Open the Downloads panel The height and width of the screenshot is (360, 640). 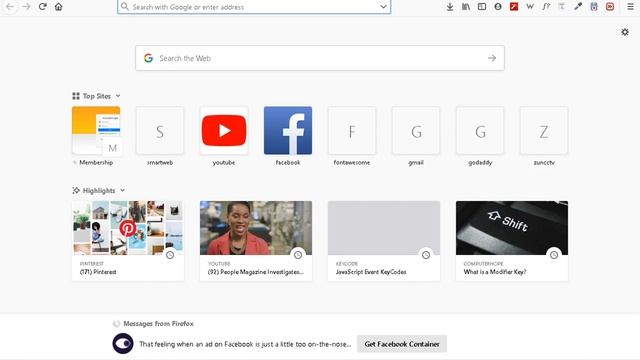coord(450,7)
